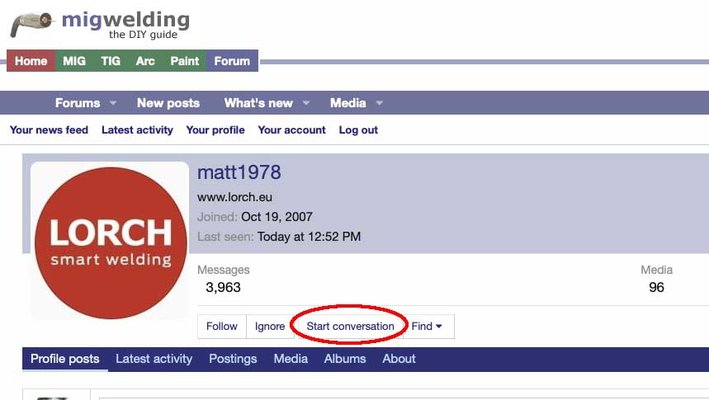Image resolution: width=709 pixels, height=400 pixels.
Task: Visit Your news feed link
Action: click(49, 130)
